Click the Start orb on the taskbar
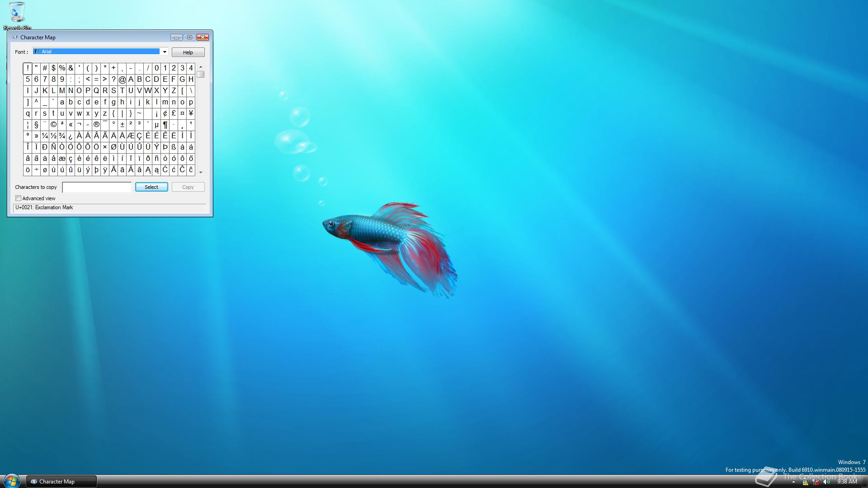 click(11, 481)
